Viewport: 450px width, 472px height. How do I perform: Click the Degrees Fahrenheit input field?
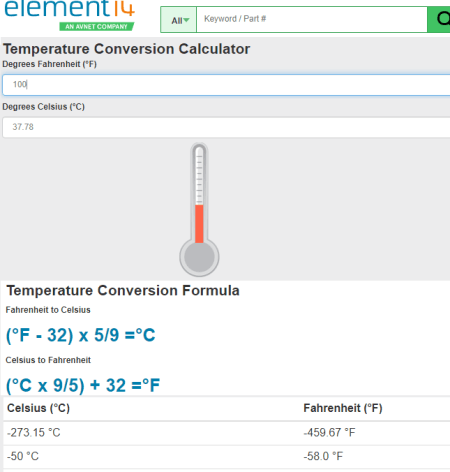[226, 85]
